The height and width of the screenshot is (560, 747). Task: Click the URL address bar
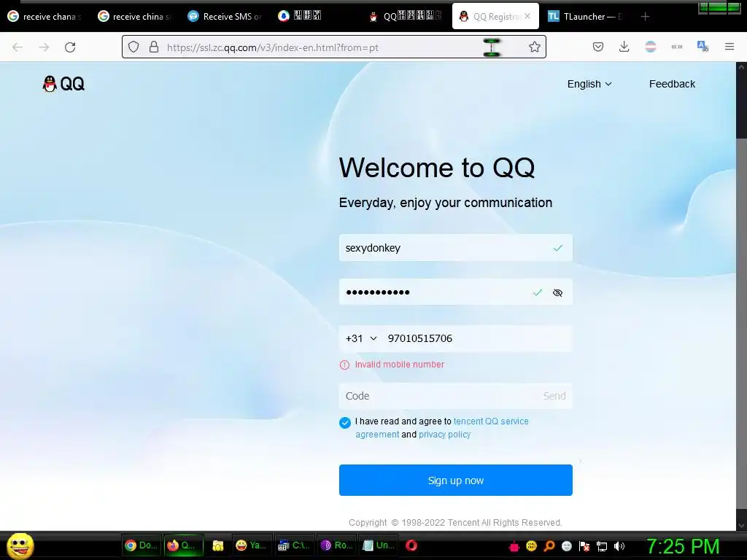[333, 47]
